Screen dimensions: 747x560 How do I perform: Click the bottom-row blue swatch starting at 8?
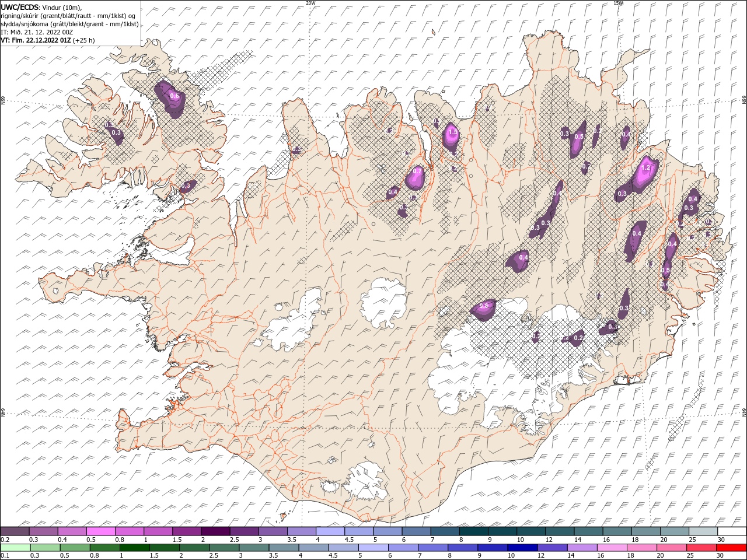click(x=463, y=548)
